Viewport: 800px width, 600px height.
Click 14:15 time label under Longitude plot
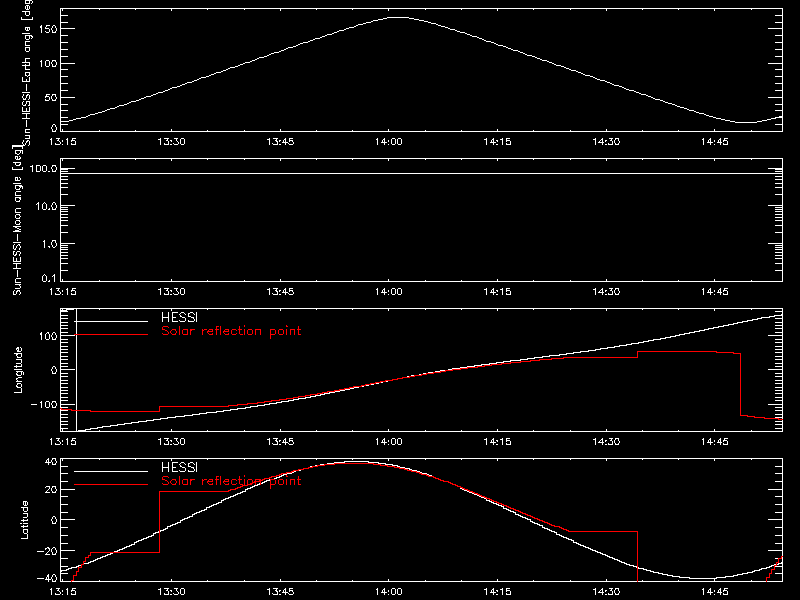point(497,442)
